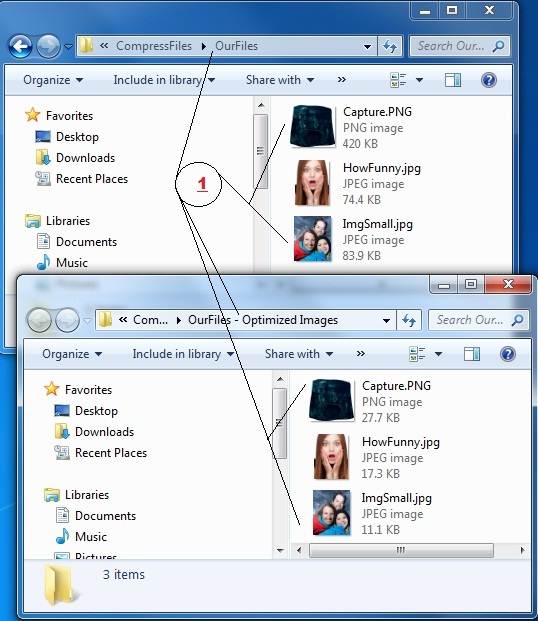Click Capture.PNG file name in OurFiles window
The width and height of the screenshot is (538, 621).
click(377, 112)
